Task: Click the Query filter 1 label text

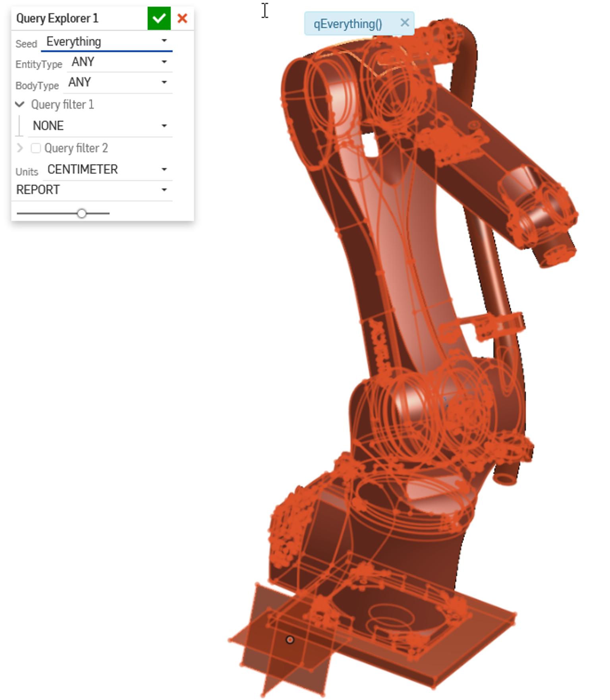Action: click(x=62, y=104)
